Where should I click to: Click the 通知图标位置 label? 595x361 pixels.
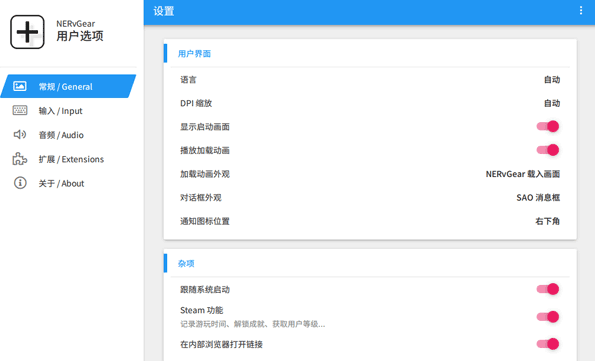205,221
